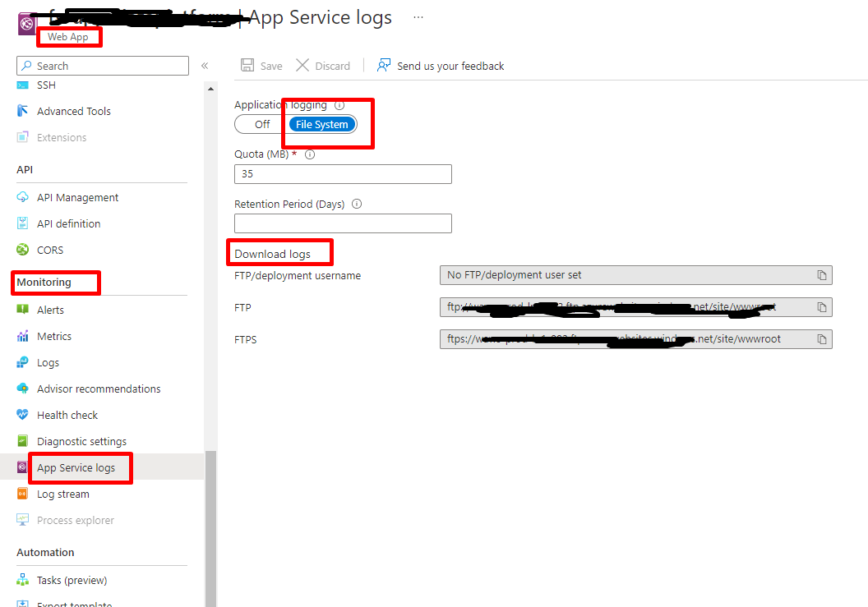Screen dimensions: 868x607
Task: Click the Tasks (preview) icon
Action: (22, 579)
